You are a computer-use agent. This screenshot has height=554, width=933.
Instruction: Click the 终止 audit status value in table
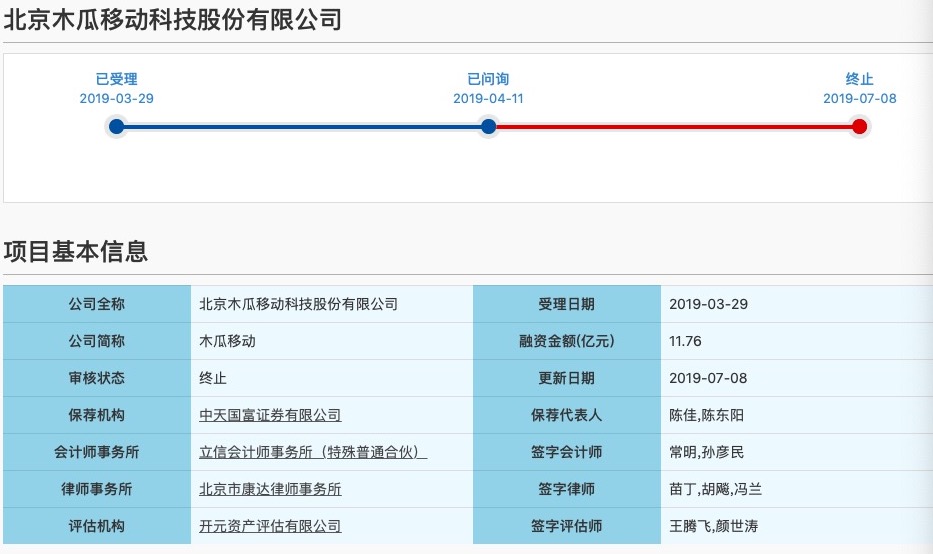pyautogui.click(x=213, y=378)
